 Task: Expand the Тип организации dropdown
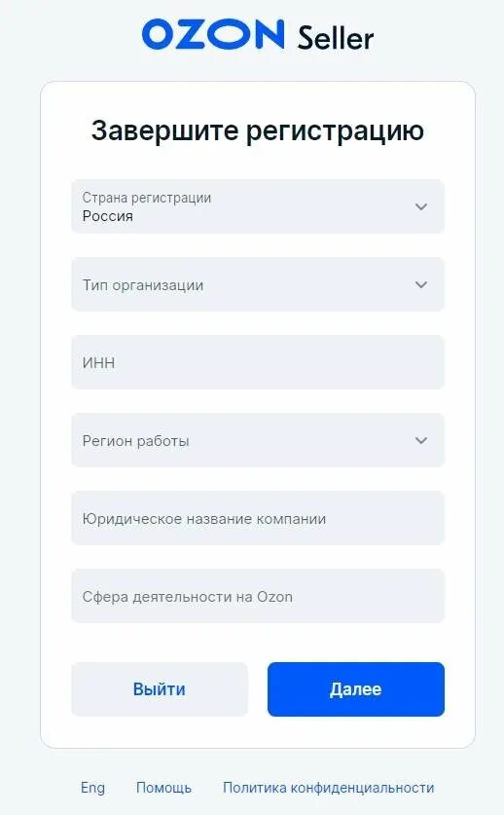coord(258,284)
